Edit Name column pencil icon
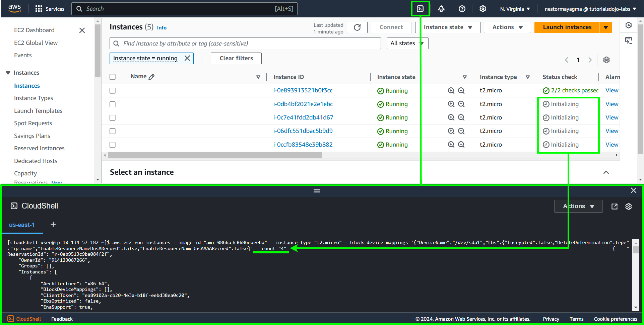This screenshot has height=325, width=644. pyautogui.click(x=151, y=77)
